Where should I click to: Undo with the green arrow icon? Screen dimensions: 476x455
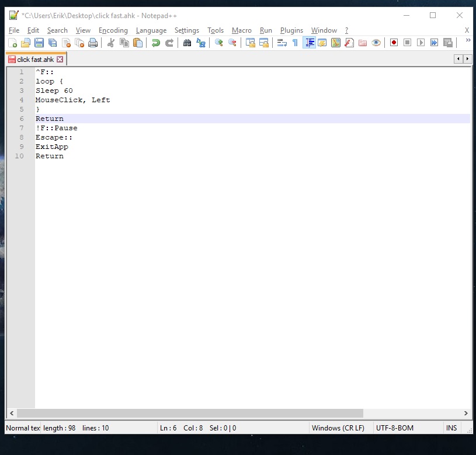[x=156, y=43]
